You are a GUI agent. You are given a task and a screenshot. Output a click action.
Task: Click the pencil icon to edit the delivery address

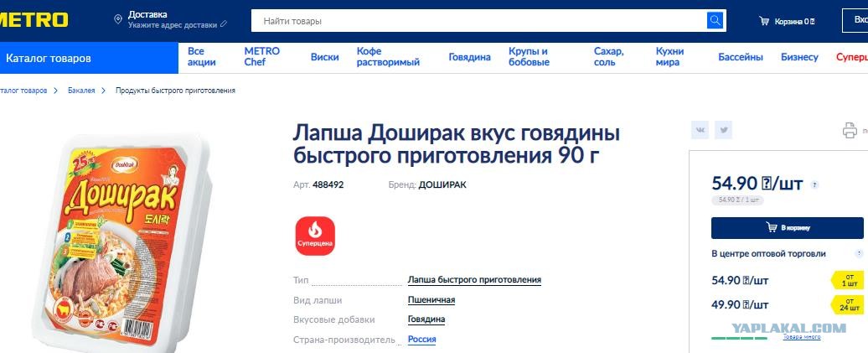[x=224, y=24]
